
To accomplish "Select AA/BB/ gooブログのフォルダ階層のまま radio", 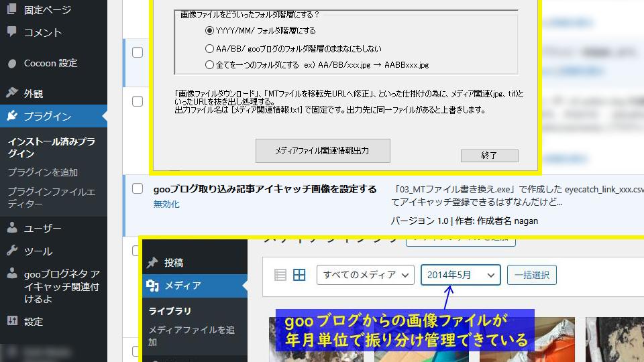I will tap(209, 48).
